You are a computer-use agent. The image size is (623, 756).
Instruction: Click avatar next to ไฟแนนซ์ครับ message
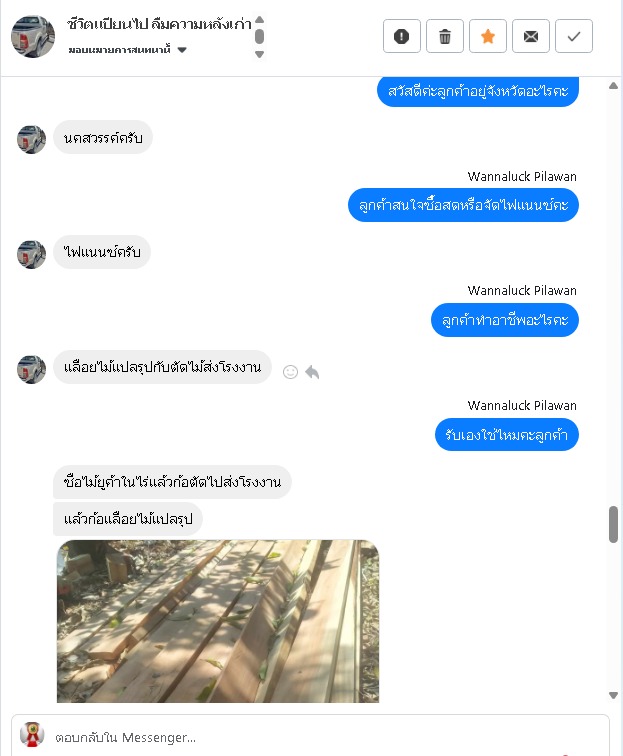pos(31,254)
